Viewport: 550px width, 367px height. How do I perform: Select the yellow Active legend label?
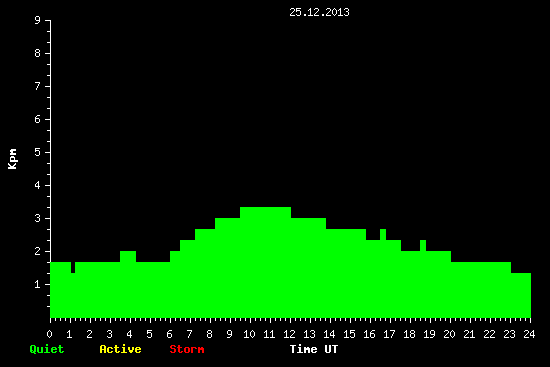(120, 349)
